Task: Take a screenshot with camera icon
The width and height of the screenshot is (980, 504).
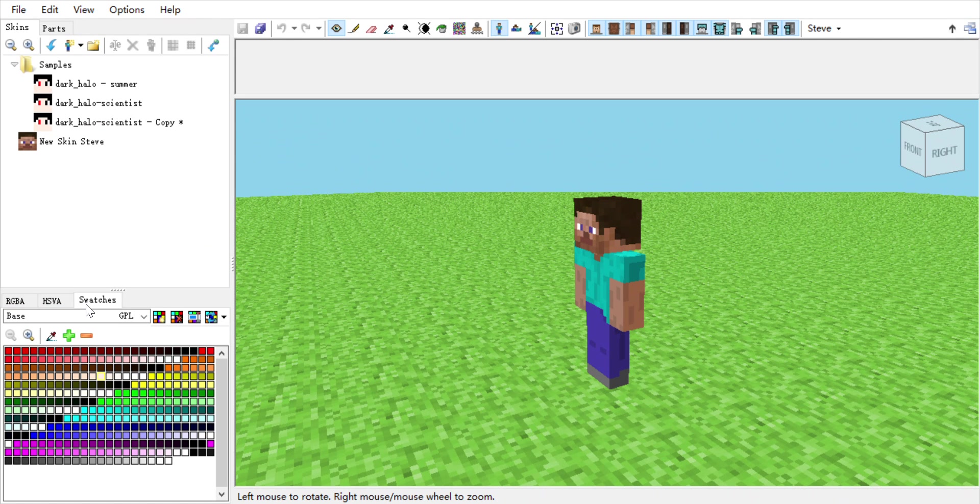Action: click(x=574, y=29)
